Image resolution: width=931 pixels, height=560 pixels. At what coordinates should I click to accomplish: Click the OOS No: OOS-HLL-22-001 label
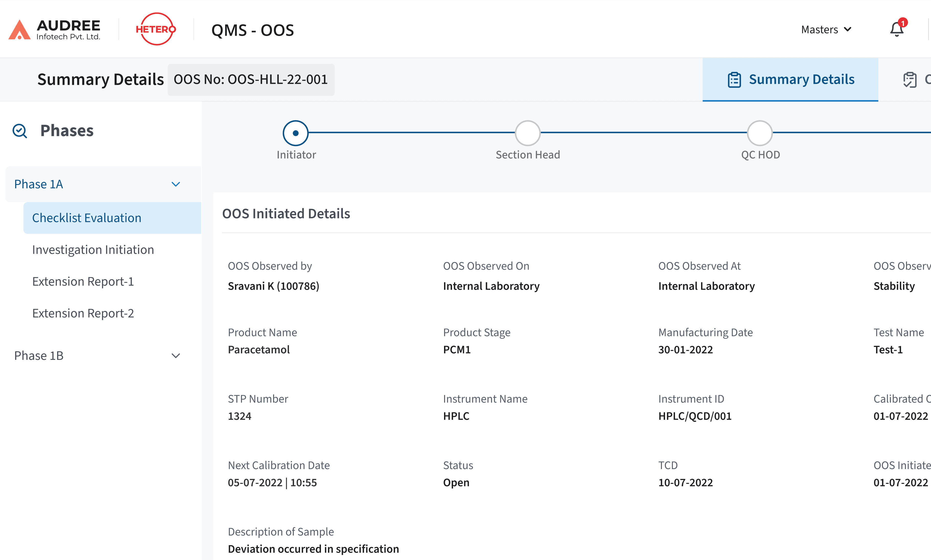tap(251, 80)
